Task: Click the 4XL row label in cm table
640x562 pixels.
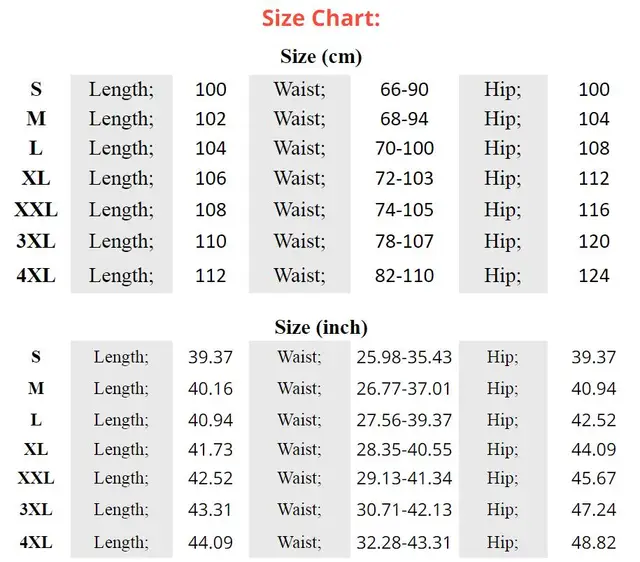Action: click(x=36, y=275)
